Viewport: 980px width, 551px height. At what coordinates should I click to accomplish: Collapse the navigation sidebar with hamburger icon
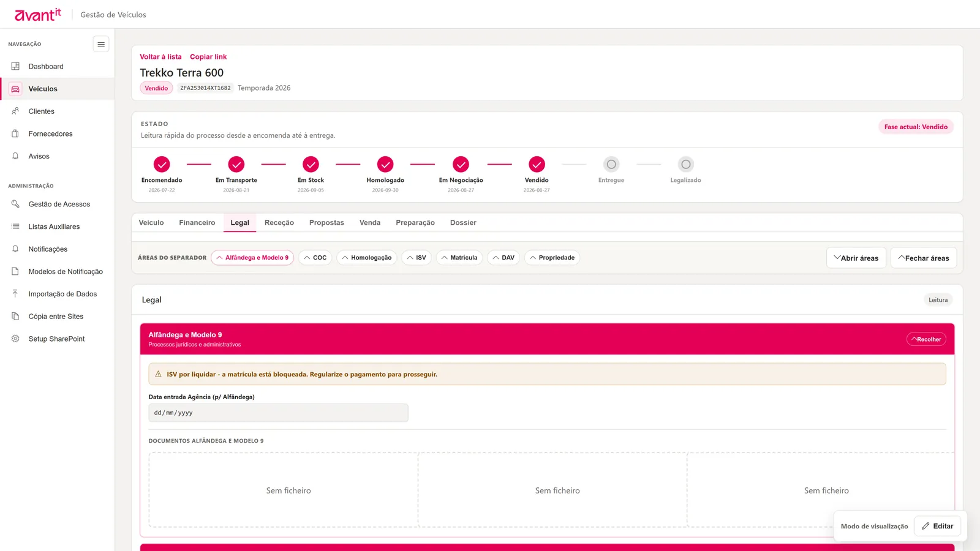101,44
